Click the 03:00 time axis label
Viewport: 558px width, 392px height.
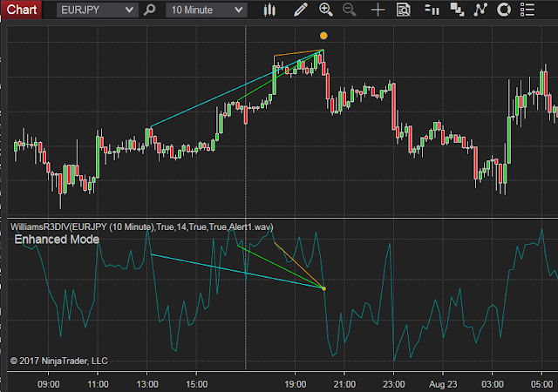[493, 384]
